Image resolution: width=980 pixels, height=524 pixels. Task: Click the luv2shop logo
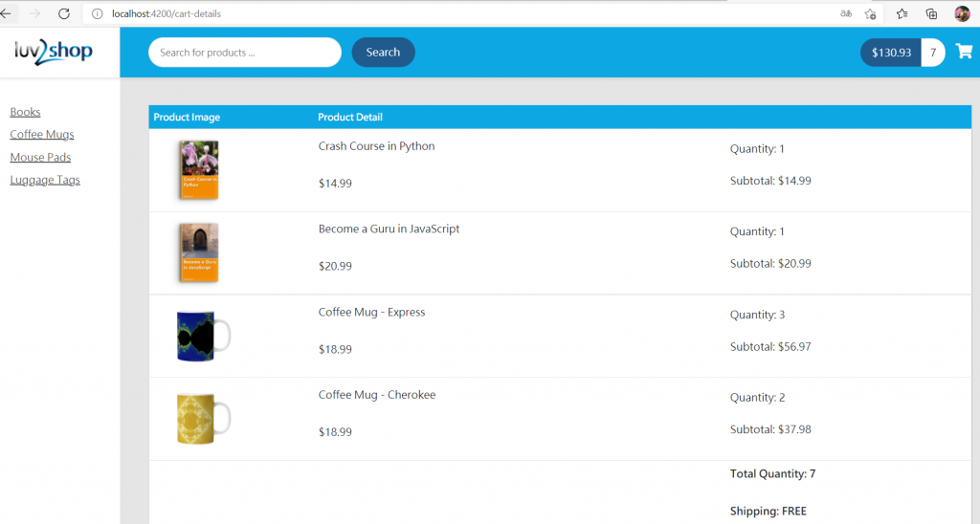tap(54, 52)
